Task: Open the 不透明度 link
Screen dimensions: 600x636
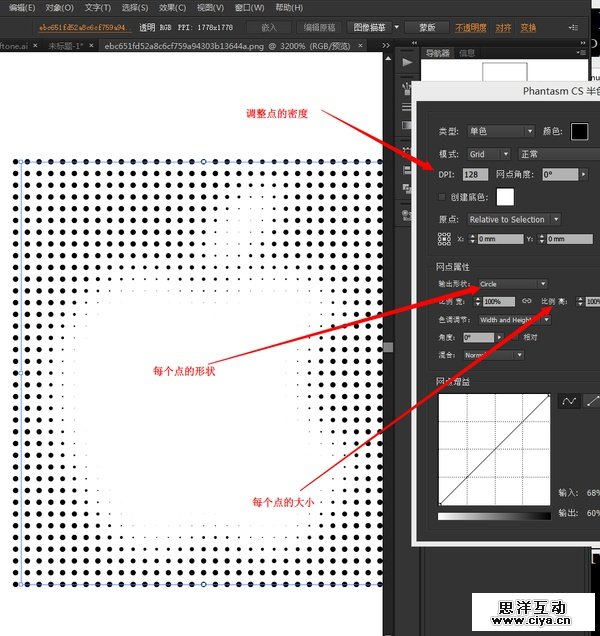Action: [471, 28]
